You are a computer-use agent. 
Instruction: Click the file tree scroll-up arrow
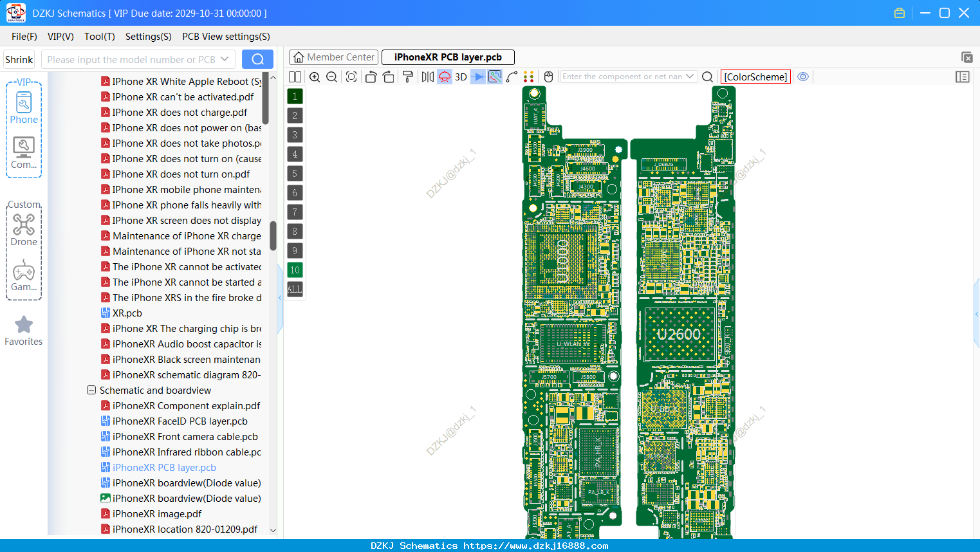[273, 77]
